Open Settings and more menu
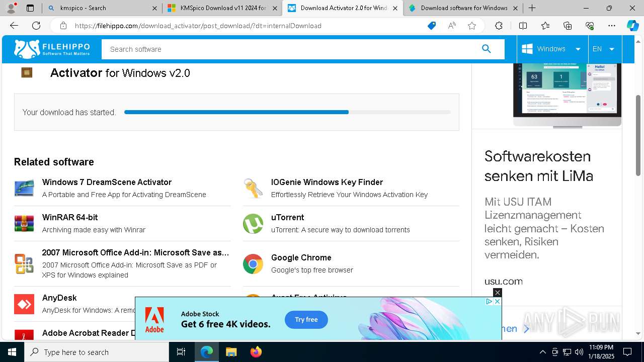 (x=612, y=26)
